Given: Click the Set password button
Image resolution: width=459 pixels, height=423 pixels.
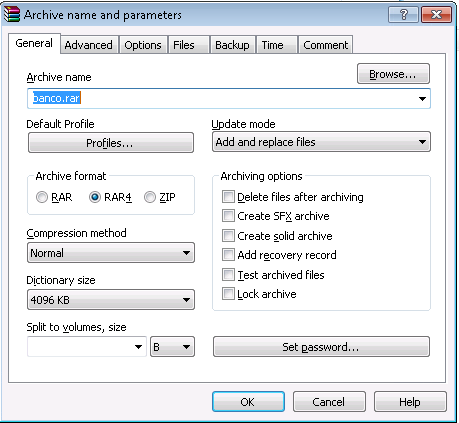Looking at the screenshot, I should click(321, 347).
